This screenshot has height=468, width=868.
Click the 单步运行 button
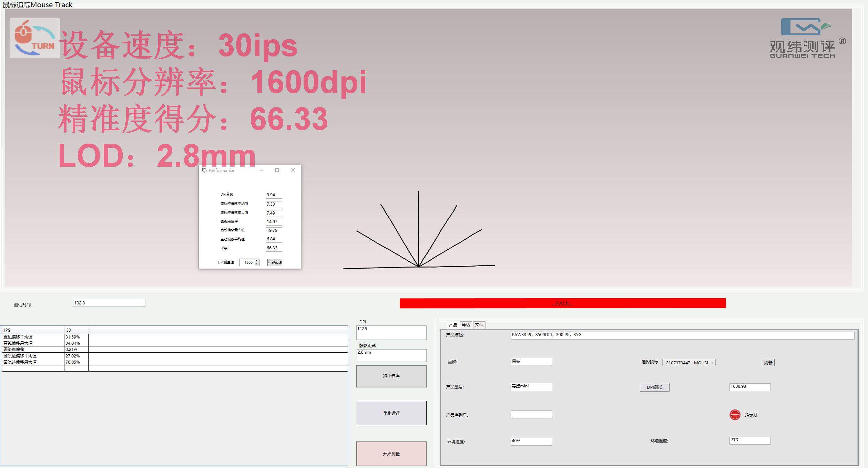click(x=391, y=413)
